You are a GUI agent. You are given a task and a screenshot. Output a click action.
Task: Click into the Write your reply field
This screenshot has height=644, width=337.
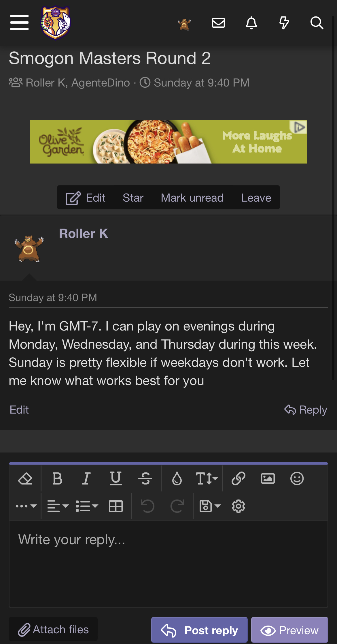pyautogui.click(x=168, y=562)
